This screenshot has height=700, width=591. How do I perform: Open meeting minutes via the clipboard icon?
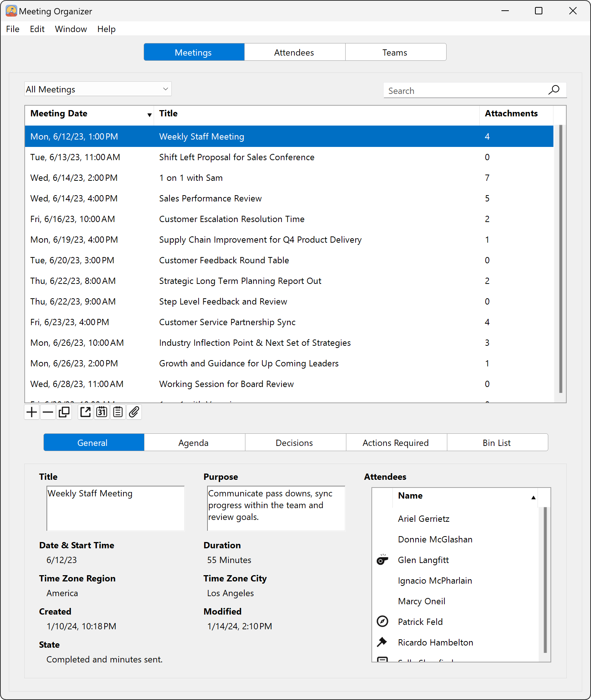tap(118, 412)
